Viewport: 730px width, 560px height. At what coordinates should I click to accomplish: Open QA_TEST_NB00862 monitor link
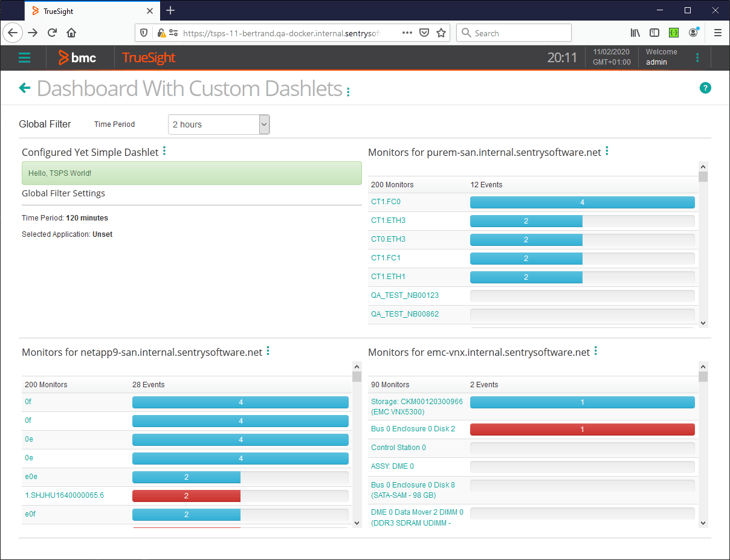click(405, 314)
